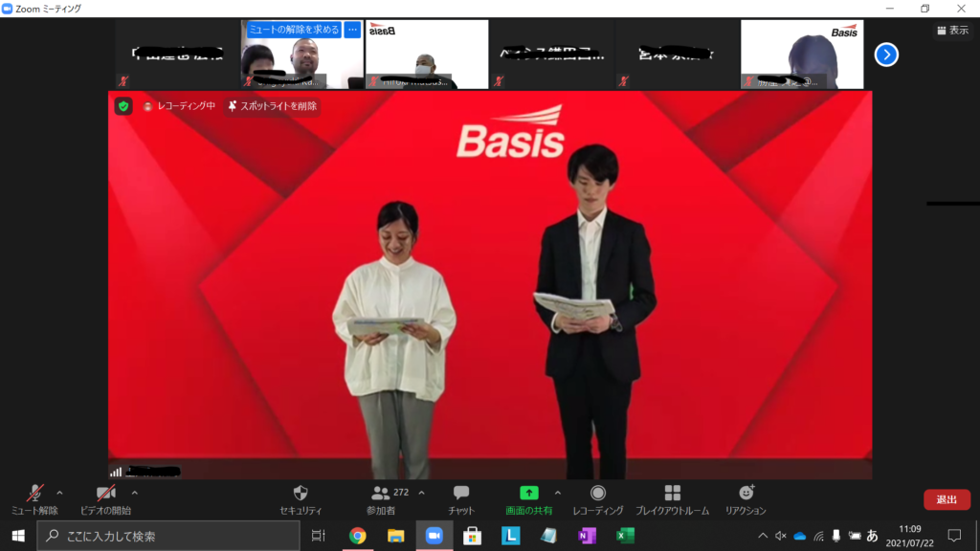Open Excel from the Windows taskbar
Image resolution: width=980 pixels, height=551 pixels.
[x=625, y=536]
